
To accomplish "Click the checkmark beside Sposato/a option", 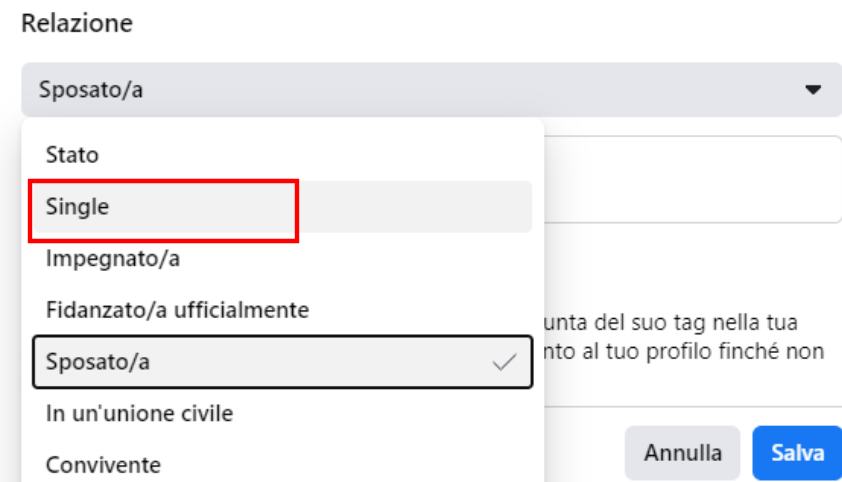I will (509, 360).
